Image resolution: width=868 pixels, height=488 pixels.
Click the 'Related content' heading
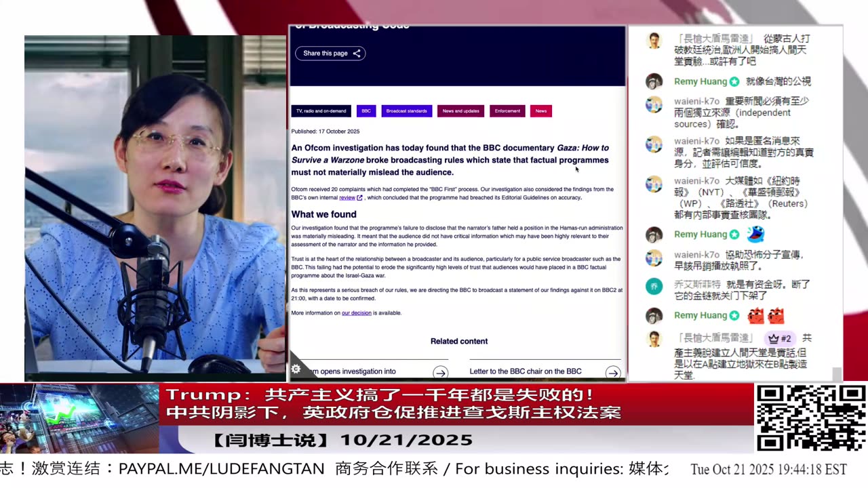[459, 341]
